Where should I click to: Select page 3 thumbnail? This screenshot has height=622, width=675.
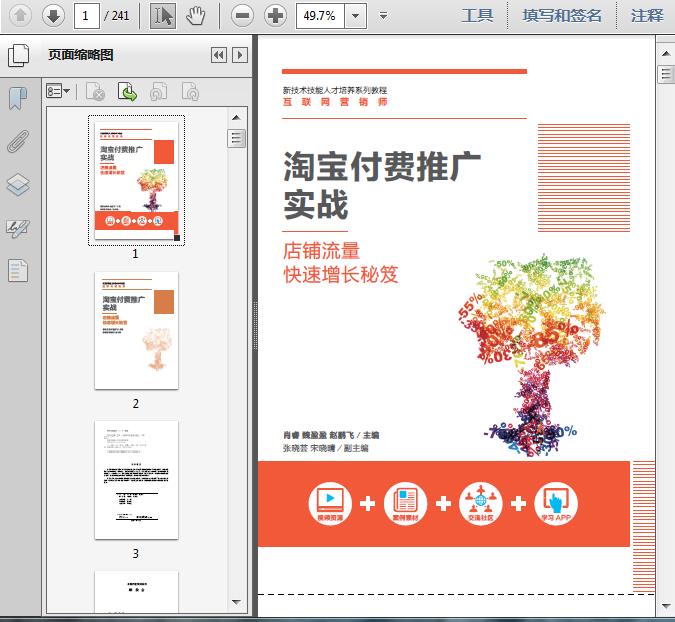(136, 480)
